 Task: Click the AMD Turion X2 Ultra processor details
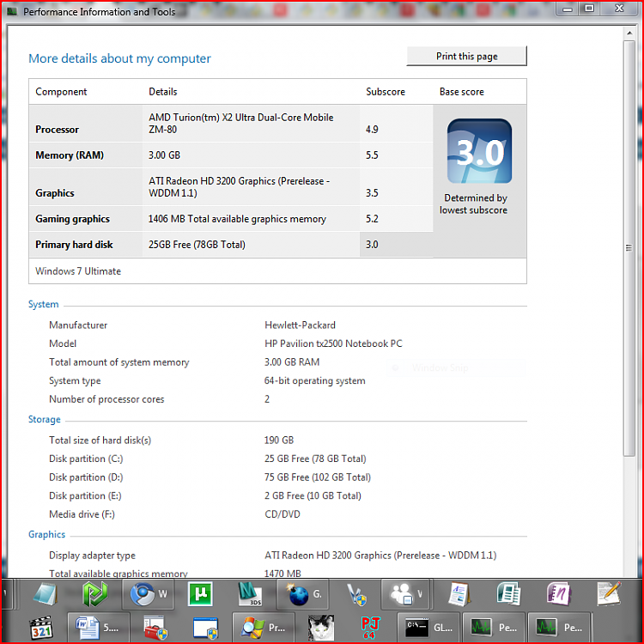[x=241, y=123]
